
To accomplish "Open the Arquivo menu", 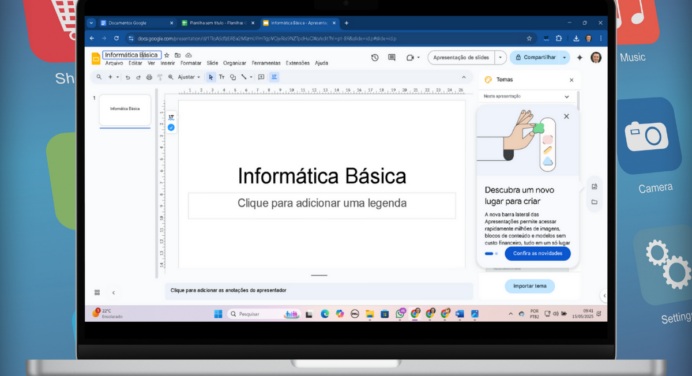I will 114,63.
